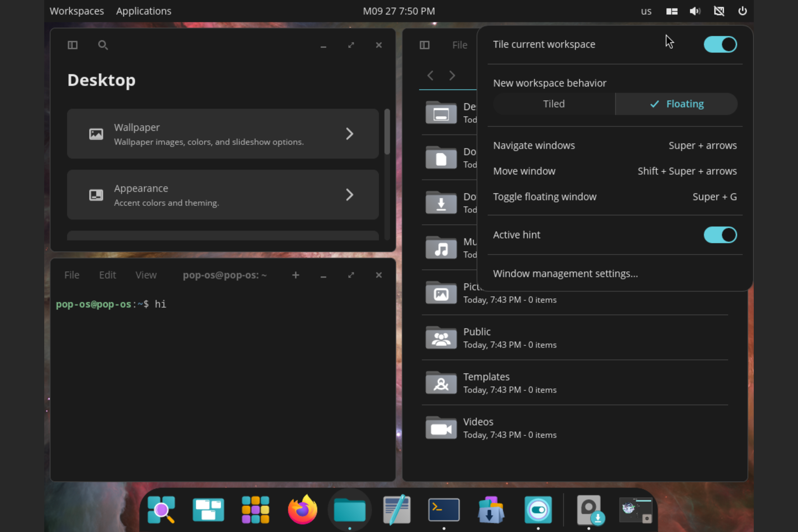Open Window management settings link
798x532 pixels.
[565, 273]
